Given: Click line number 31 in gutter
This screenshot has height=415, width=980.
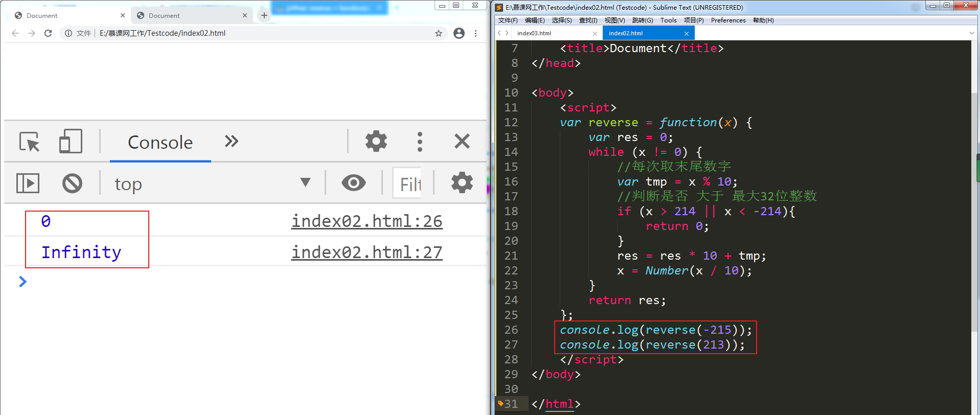Looking at the screenshot, I should click(511, 404).
